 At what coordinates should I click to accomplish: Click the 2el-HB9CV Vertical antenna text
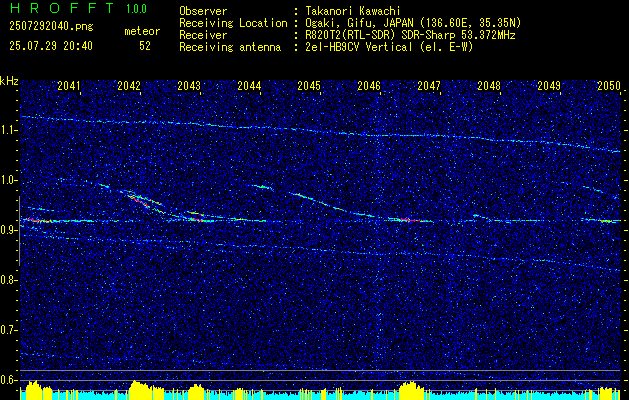pos(389,47)
